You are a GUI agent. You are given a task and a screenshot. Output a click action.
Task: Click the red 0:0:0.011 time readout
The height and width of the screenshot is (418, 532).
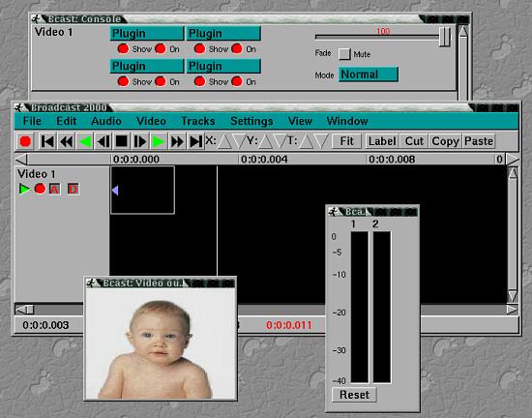coord(289,325)
